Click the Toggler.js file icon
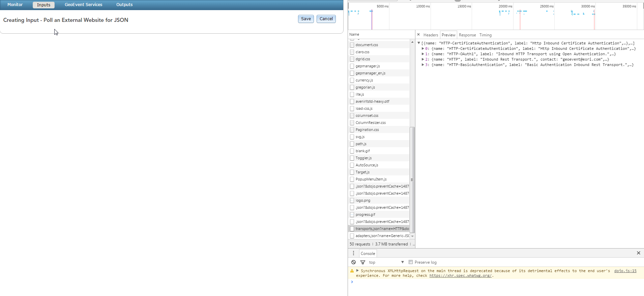 [352, 158]
